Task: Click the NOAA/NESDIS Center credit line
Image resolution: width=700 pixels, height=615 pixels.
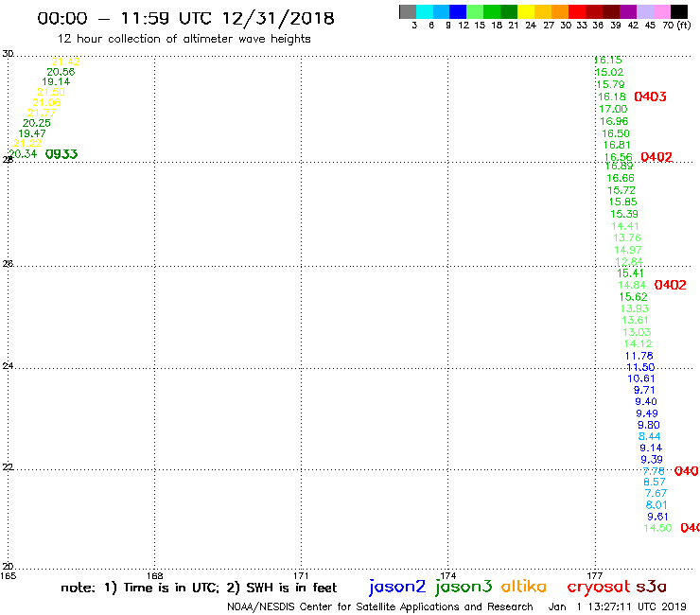Action: [380, 607]
